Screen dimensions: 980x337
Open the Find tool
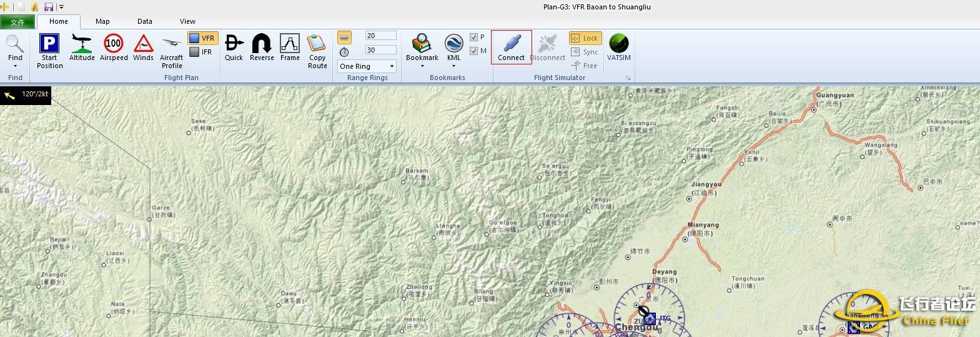(x=15, y=51)
